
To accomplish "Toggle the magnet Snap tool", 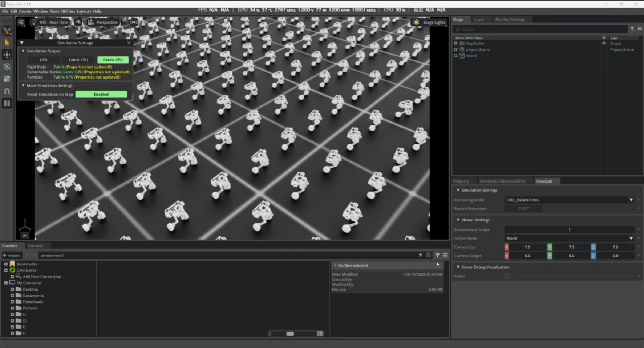I will point(7,91).
